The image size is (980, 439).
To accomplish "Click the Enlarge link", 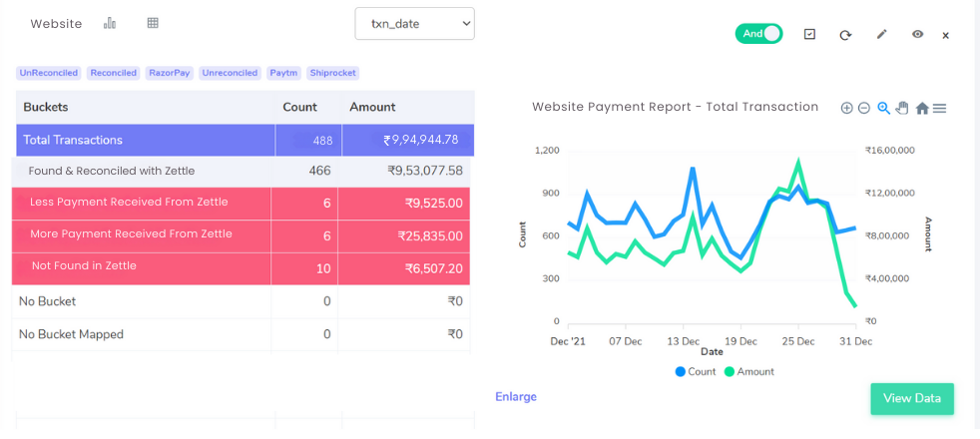I will 516,397.
